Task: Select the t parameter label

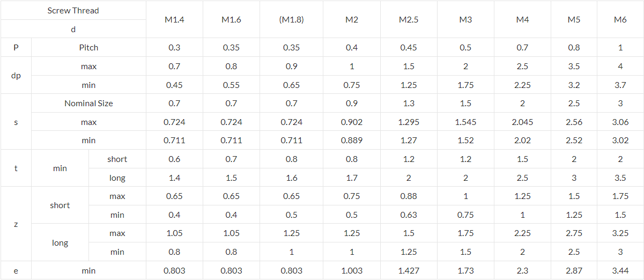Action: 16,168
